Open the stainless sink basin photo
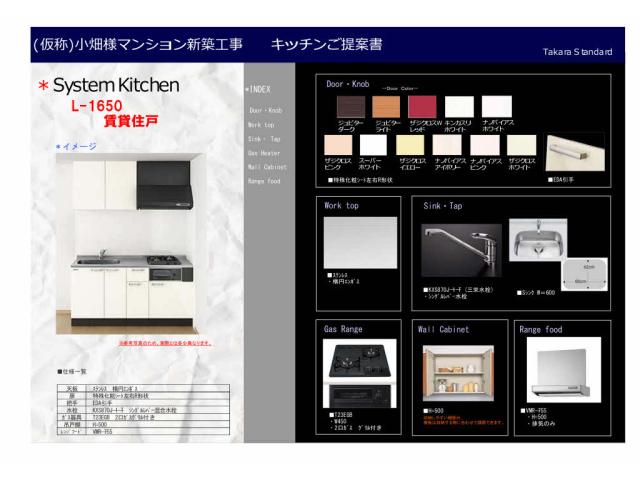 [x=538, y=240]
